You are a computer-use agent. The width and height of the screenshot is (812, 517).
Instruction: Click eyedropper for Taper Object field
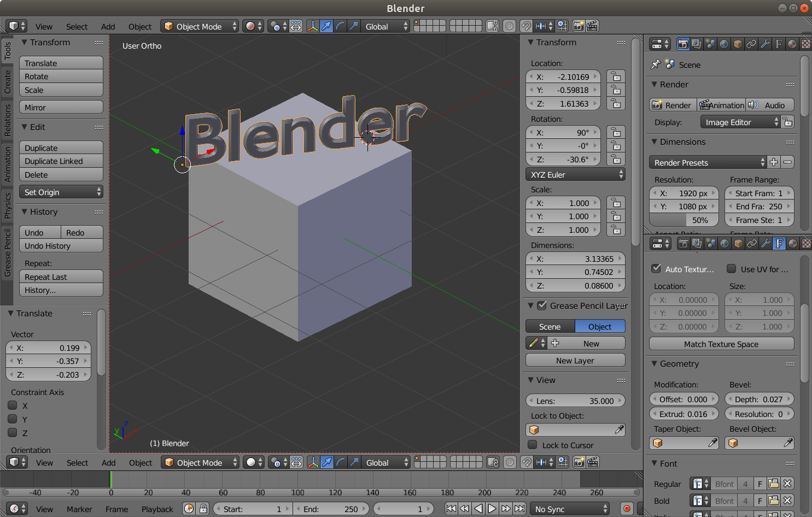tap(712, 443)
